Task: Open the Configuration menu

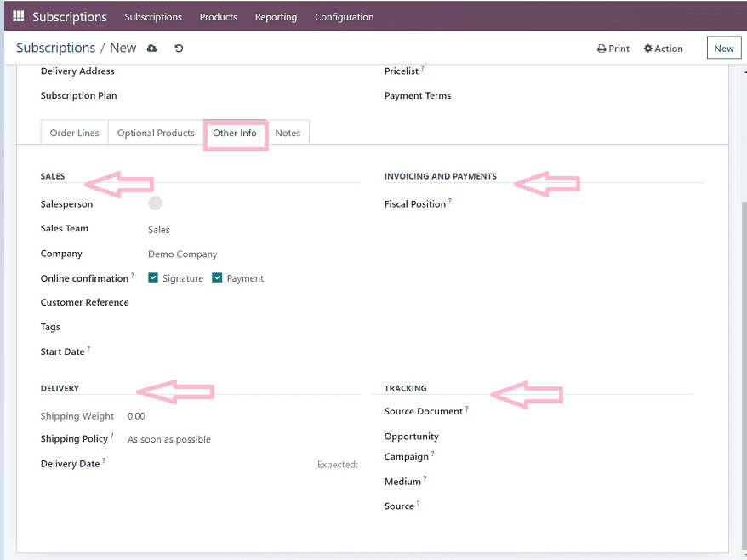Action: point(344,17)
